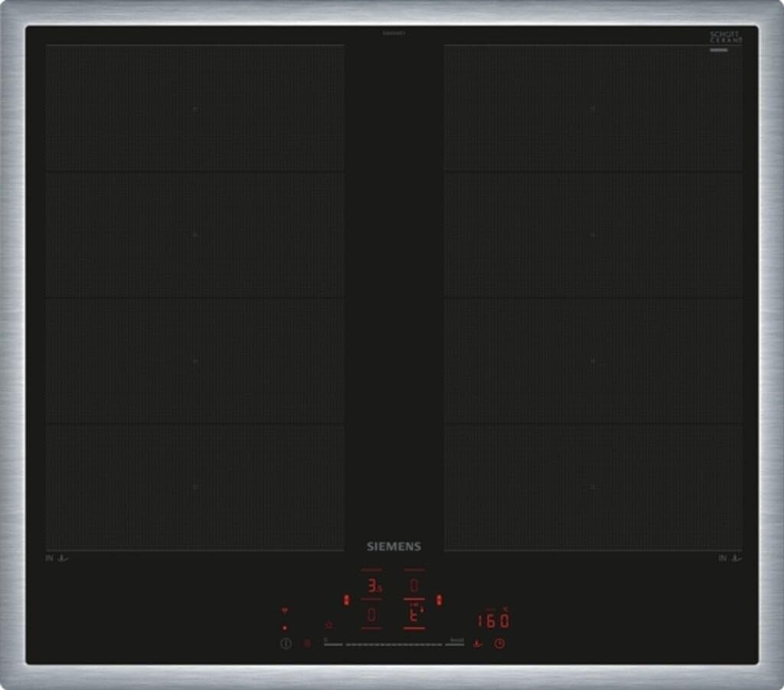This screenshot has width=784, height=690.
Task: Tap the right IN induction symbol
Action: click(x=730, y=558)
